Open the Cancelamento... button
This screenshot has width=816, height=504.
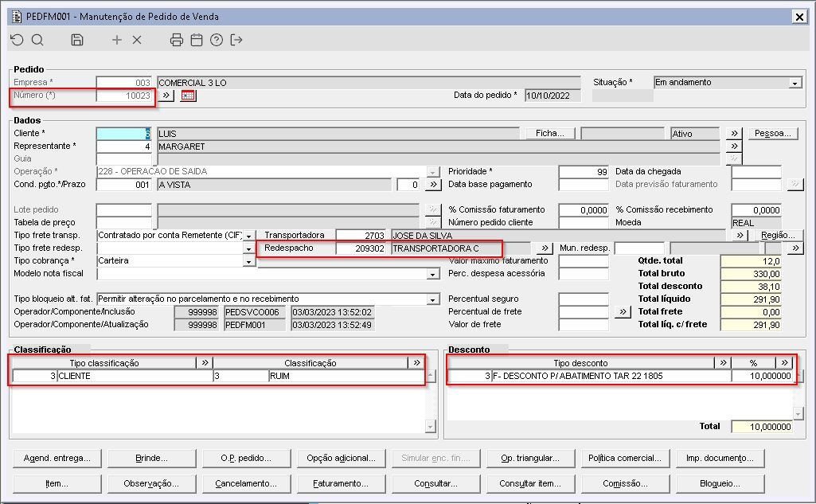point(246,483)
